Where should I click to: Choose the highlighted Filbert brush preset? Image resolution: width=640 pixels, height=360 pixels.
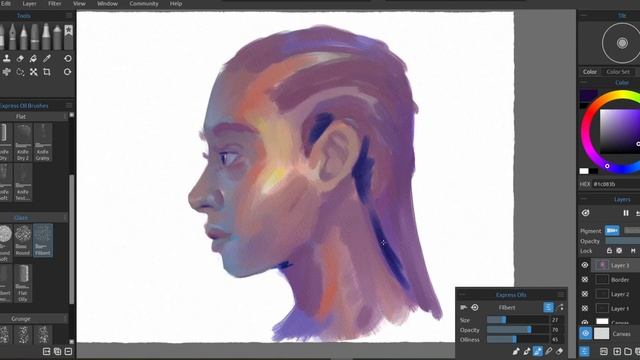43,240
